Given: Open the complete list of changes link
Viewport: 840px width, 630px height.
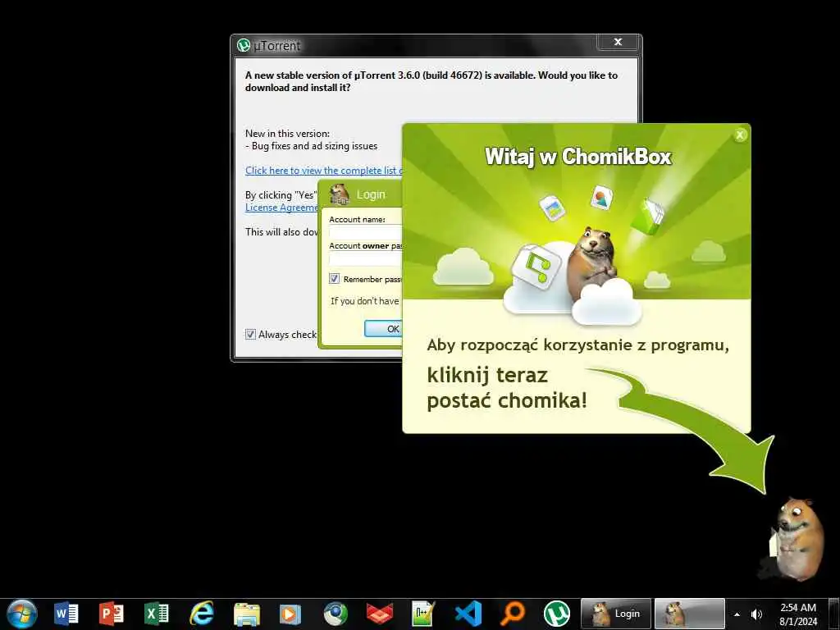Looking at the screenshot, I should pos(323,171).
